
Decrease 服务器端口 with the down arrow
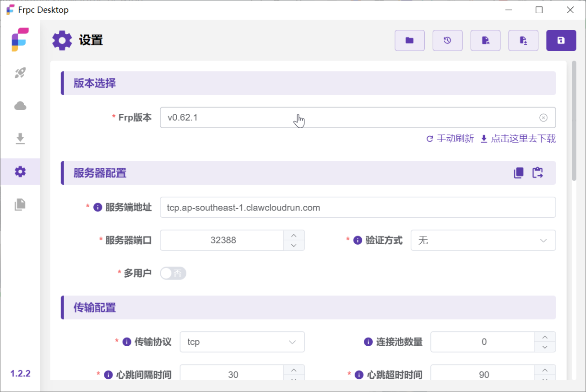(294, 246)
